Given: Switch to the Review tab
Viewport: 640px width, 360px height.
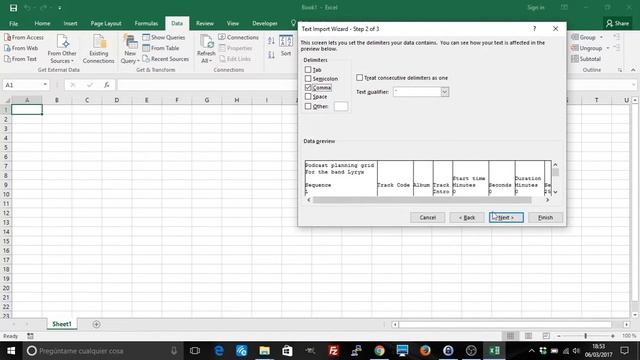Looking at the screenshot, I should (205, 23).
